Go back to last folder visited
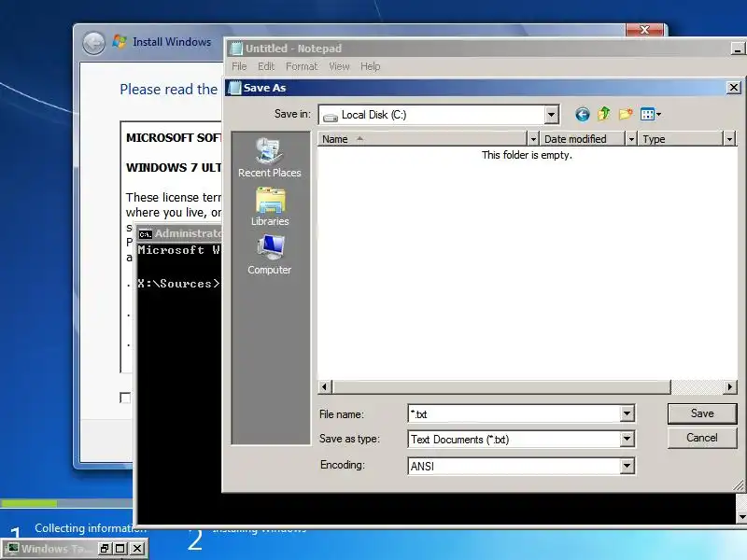Image resolution: width=747 pixels, height=560 pixels. 582,114
